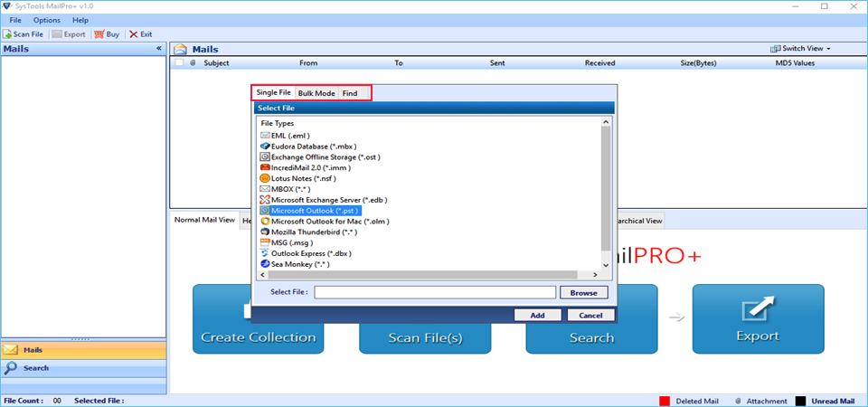This screenshot has width=868, height=407.
Task: Tick the select-all checkbox in mail header
Action: point(179,62)
